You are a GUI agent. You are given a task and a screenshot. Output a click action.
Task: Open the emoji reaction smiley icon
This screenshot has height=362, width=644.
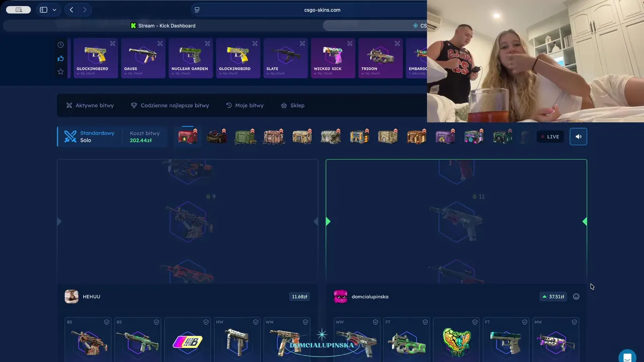(x=576, y=297)
